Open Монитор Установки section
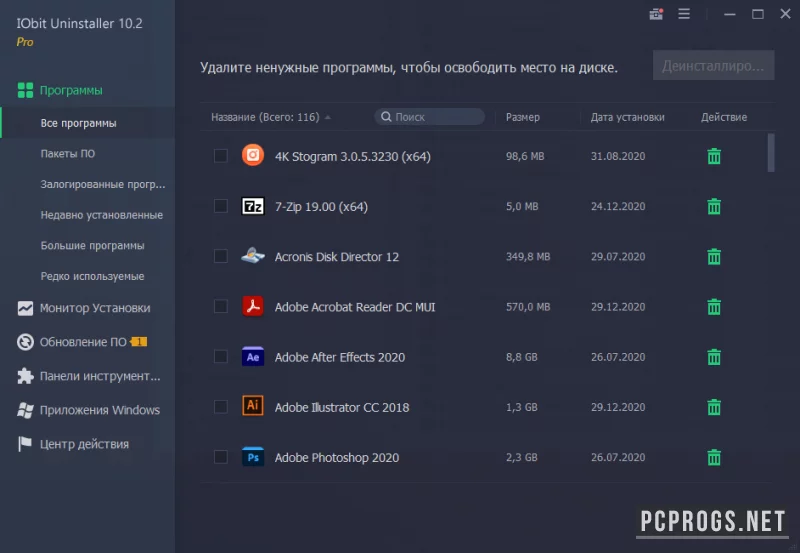 (x=95, y=308)
